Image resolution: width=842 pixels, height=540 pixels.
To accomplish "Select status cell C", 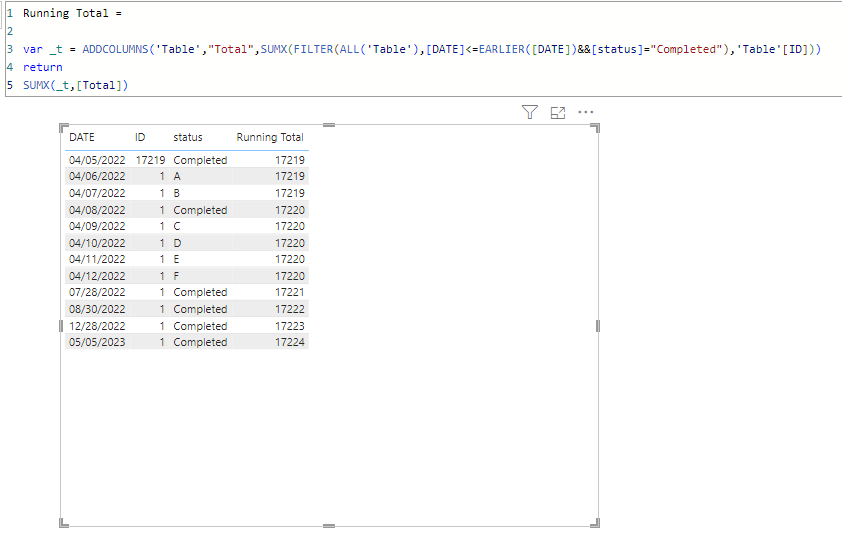I will pyautogui.click(x=177, y=226).
